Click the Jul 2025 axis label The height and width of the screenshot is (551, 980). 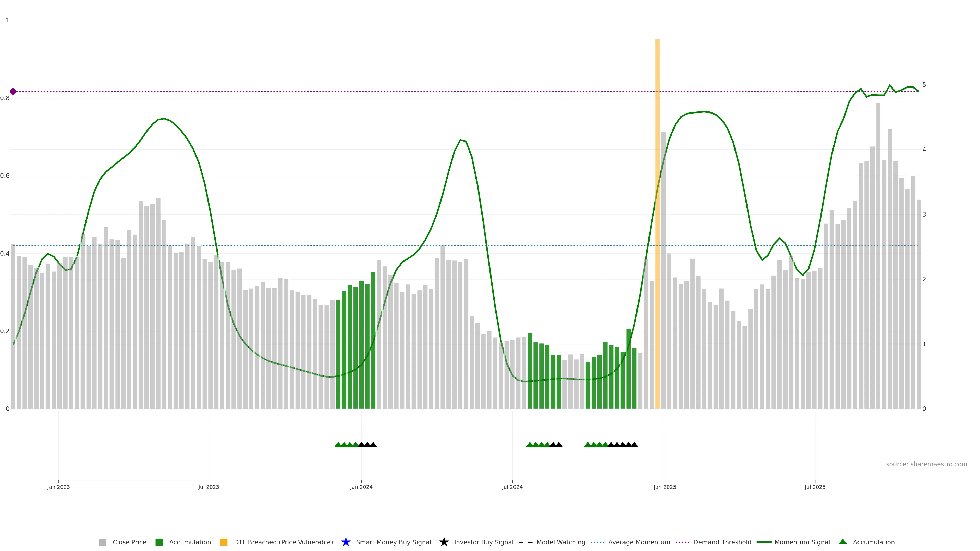pos(815,487)
